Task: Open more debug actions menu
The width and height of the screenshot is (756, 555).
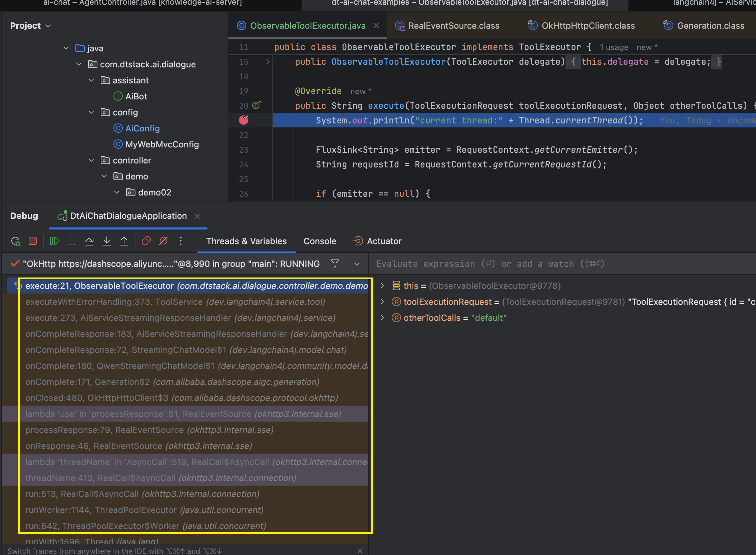Action: click(x=181, y=241)
